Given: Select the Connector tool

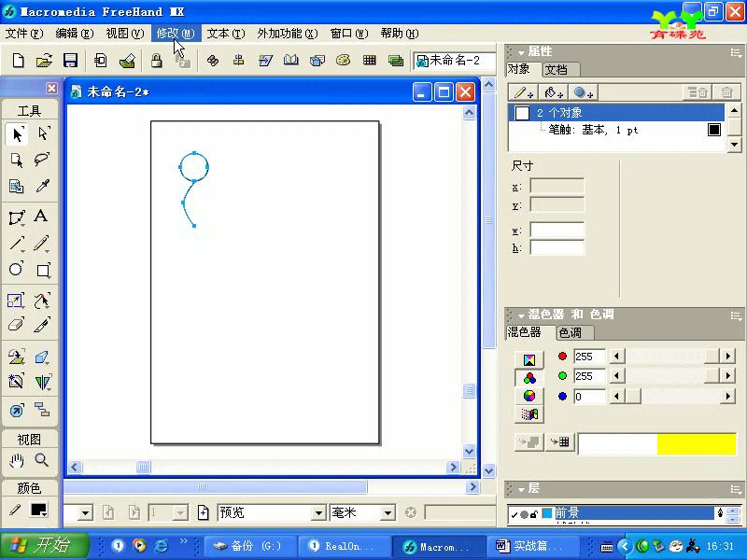Looking at the screenshot, I should click(42, 410).
